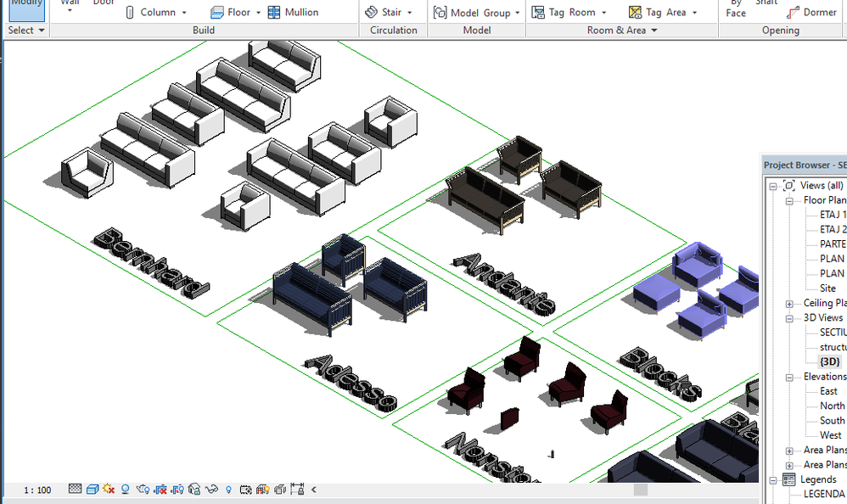Click the Unlocked 3D View house icon
This screenshot has width=847, height=504.
click(x=194, y=489)
